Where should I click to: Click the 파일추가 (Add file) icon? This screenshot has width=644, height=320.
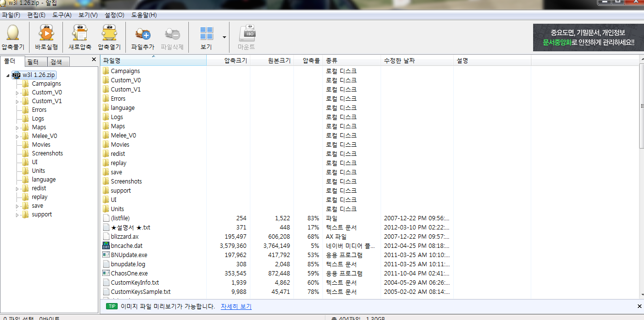pyautogui.click(x=143, y=34)
